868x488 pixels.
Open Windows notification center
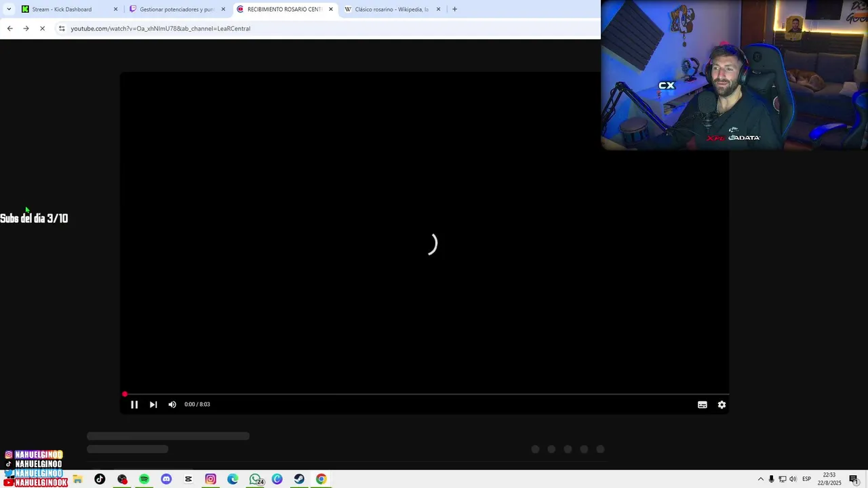pyautogui.click(x=854, y=479)
